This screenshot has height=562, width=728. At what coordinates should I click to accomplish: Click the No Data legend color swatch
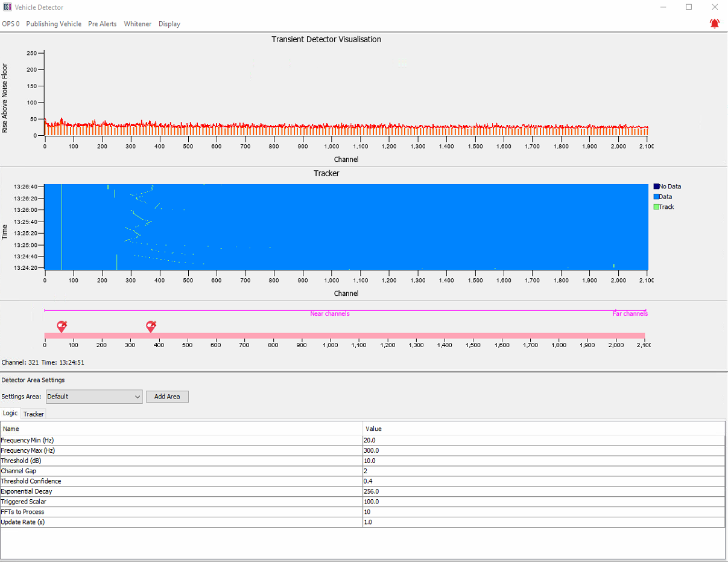(656, 187)
